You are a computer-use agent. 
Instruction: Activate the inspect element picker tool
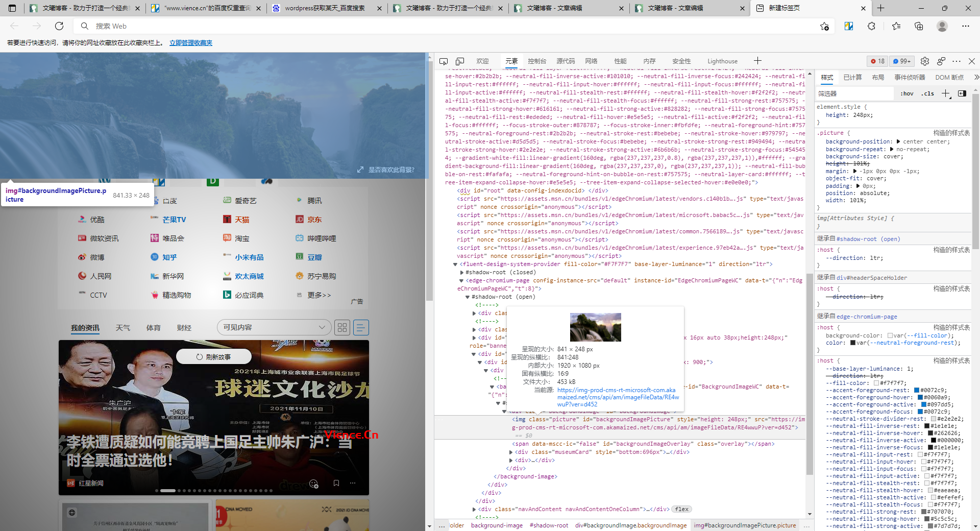[444, 61]
